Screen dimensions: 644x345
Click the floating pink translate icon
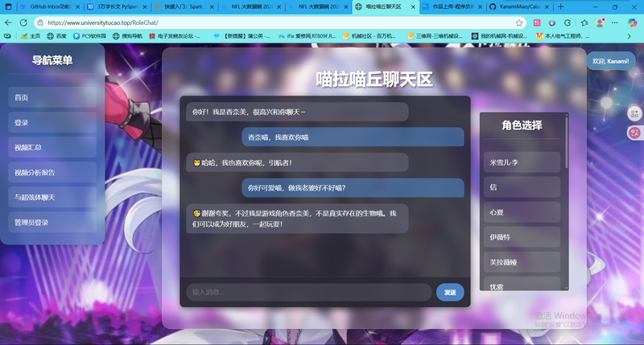(x=634, y=133)
